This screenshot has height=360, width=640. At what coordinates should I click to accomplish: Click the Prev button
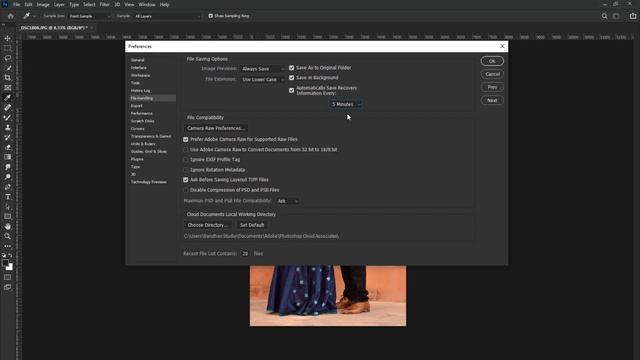point(492,87)
